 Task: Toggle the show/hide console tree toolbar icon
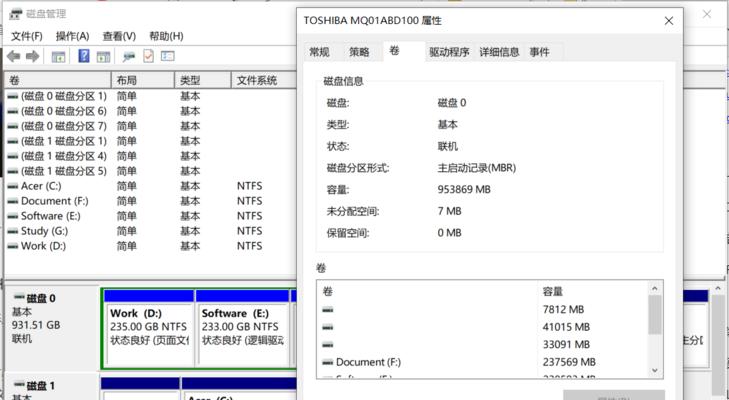coord(58,57)
